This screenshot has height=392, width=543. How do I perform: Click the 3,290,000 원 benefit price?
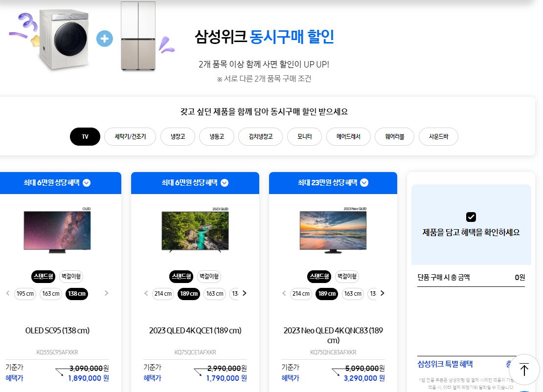pos(364,378)
